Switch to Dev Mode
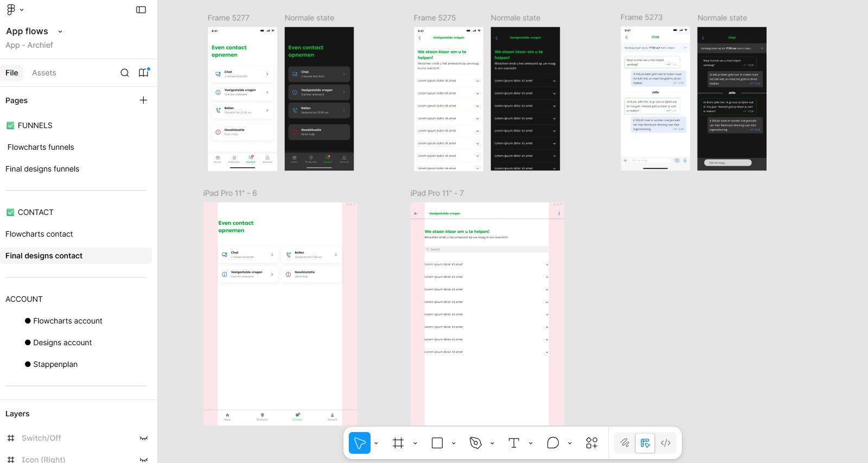Viewport: 868px width, 463px height. point(666,443)
